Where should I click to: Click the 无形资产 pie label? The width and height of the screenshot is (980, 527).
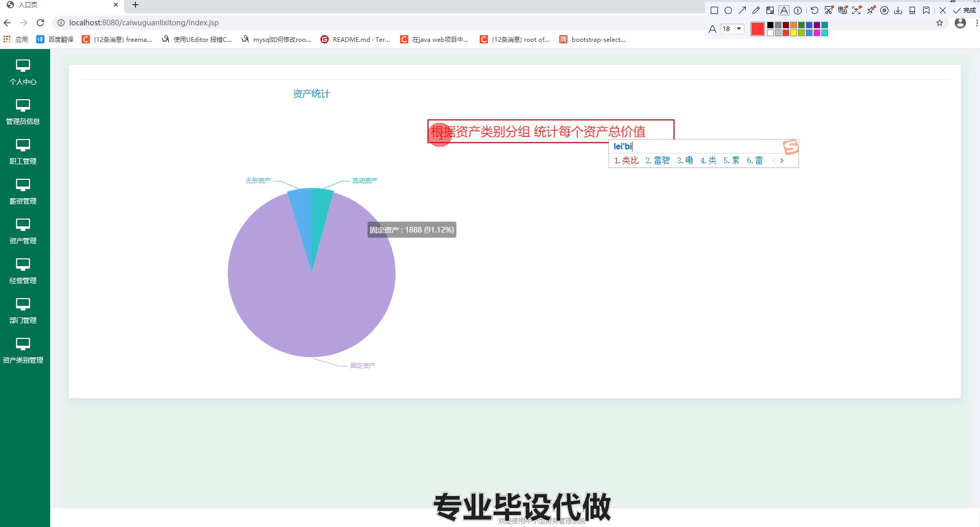pos(258,180)
